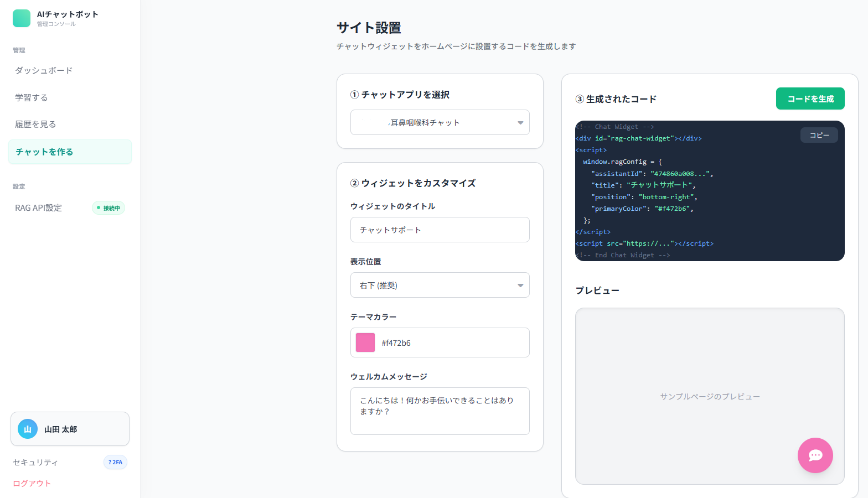Click the ウェルカムメッセージ text area
Screen dimensions: 868x498
point(440,411)
